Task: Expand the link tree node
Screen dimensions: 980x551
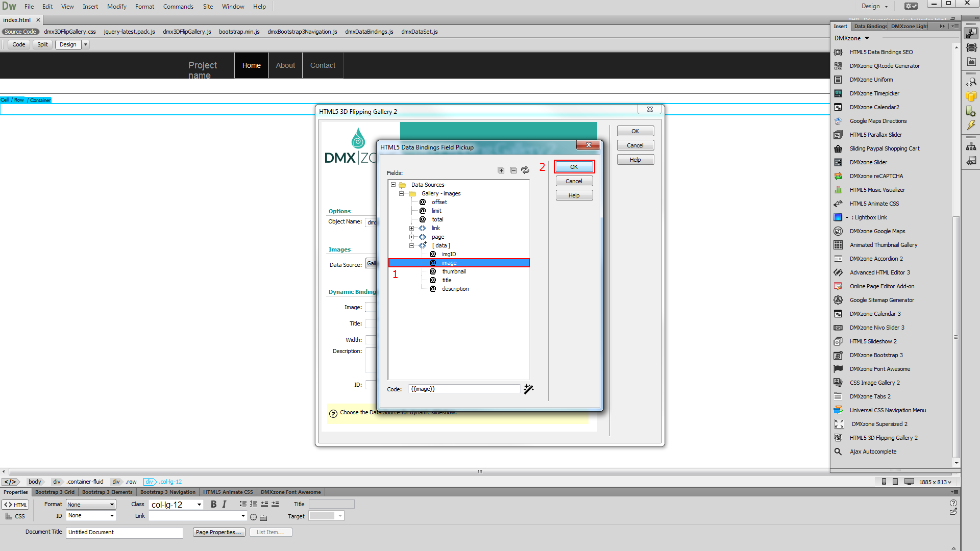Action: click(x=411, y=228)
